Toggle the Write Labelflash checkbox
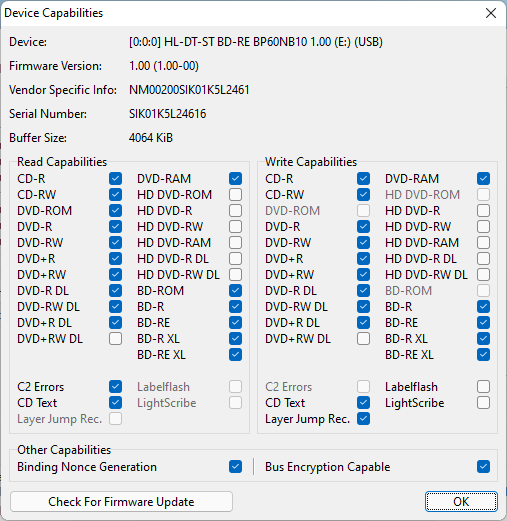The height and width of the screenshot is (521, 507). [483, 386]
